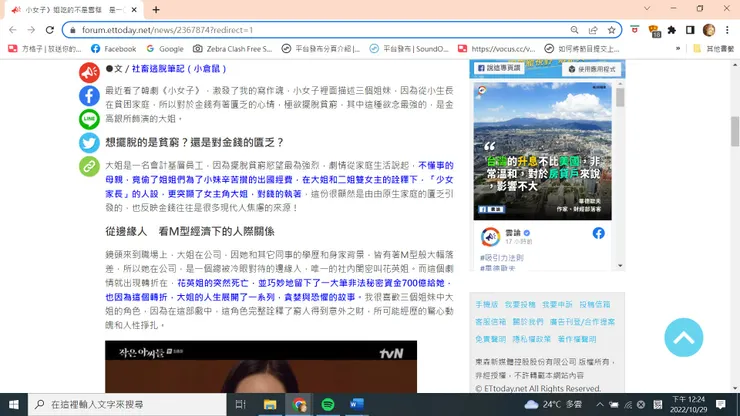Open the Facebook post thumbnail image

click(542, 151)
